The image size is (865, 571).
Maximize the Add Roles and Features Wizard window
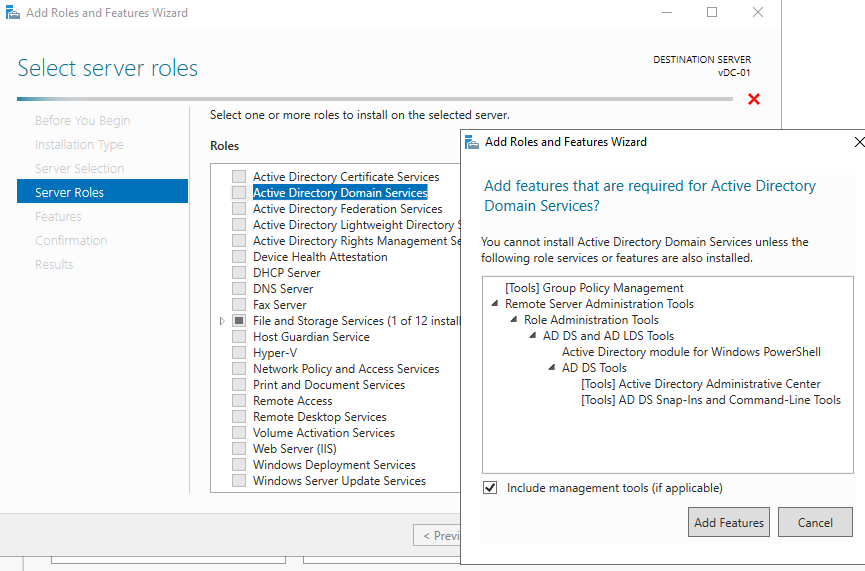[712, 12]
